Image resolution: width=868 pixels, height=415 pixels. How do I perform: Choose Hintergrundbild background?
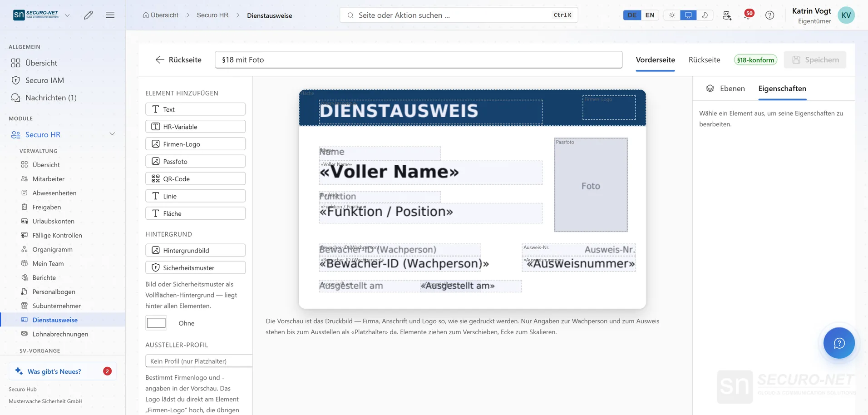(x=195, y=250)
